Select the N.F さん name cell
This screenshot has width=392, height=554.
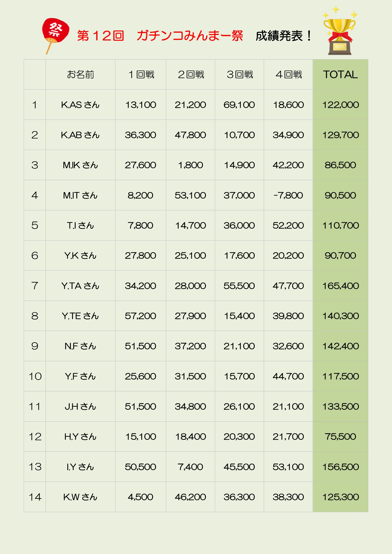coord(80,346)
